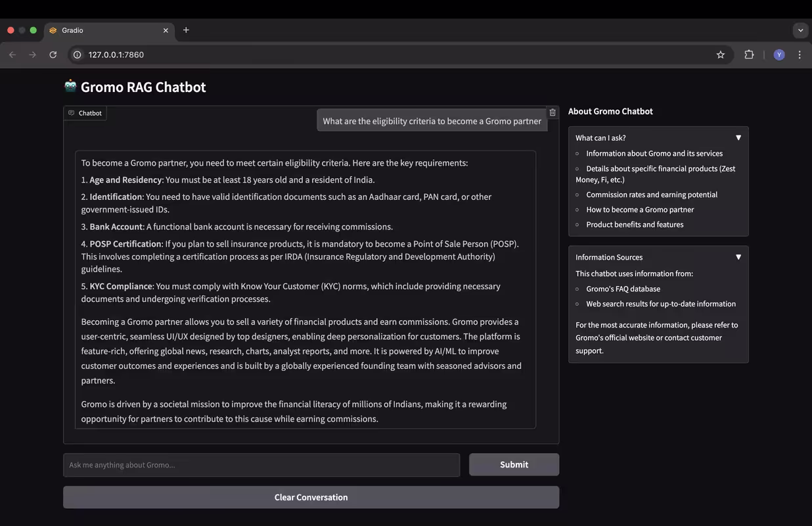Image resolution: width=812 pixels, height=526 pixels.
Task: Go forward with browser forward arrow
Action: click(32, 55)
